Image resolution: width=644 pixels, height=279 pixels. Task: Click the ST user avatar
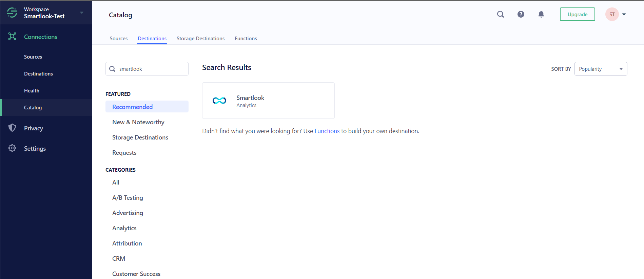pyautogui.click(x=612, y=14)
